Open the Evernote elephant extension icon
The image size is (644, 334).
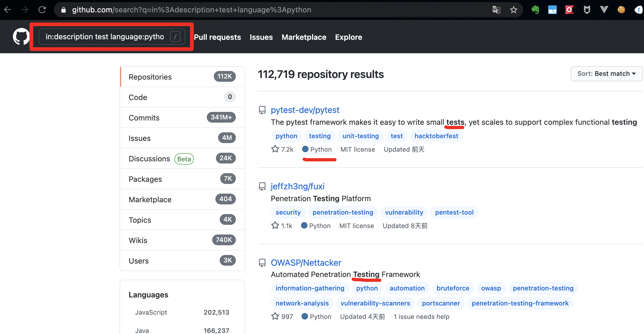pos(535,10)
